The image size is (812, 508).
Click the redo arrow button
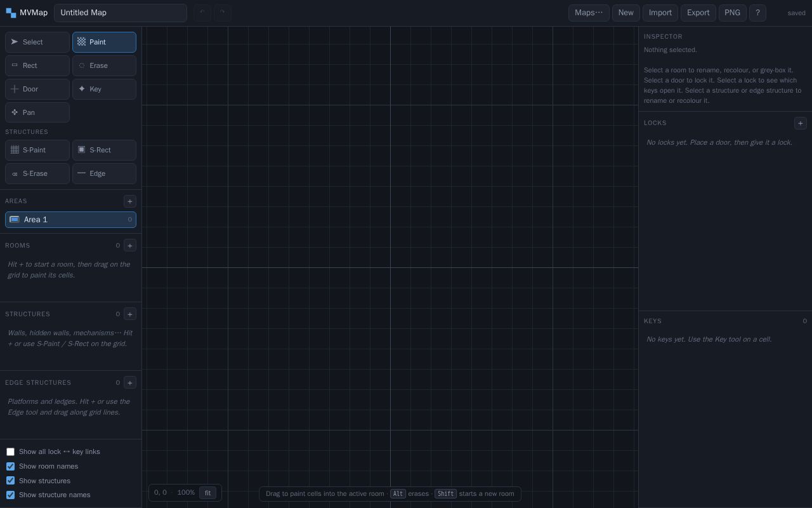point(223,13)
